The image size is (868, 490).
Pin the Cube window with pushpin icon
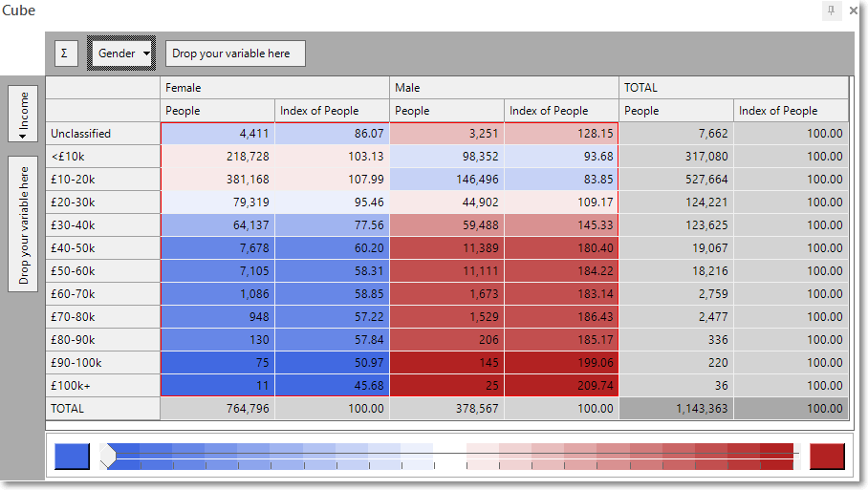[832, 11]
